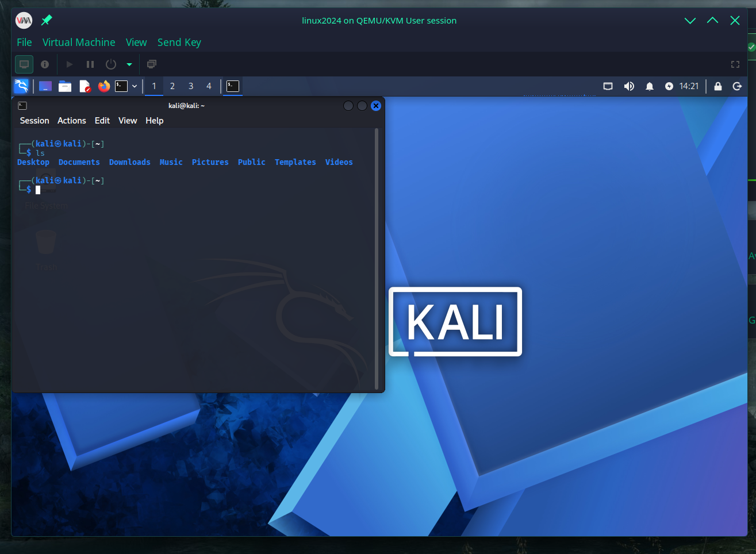Click the terminal window button in the taskbar

click(x=233, y=86)
